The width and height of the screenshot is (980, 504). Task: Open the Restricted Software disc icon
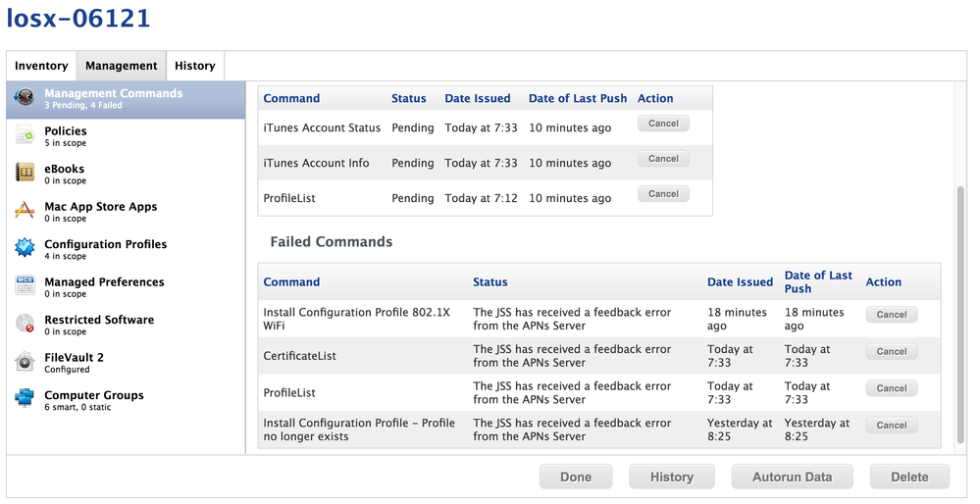click(x=25, y=324)
